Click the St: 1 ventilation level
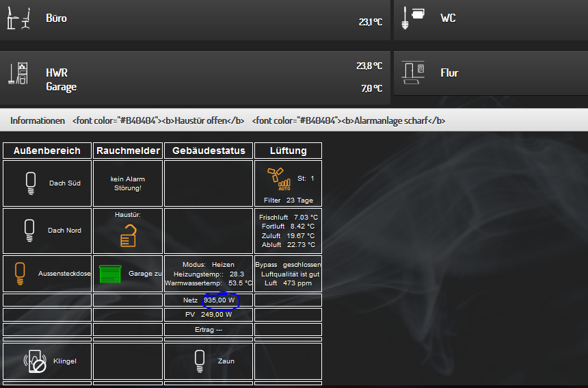Viewport: 588px width, 388px height. [306, 179]
